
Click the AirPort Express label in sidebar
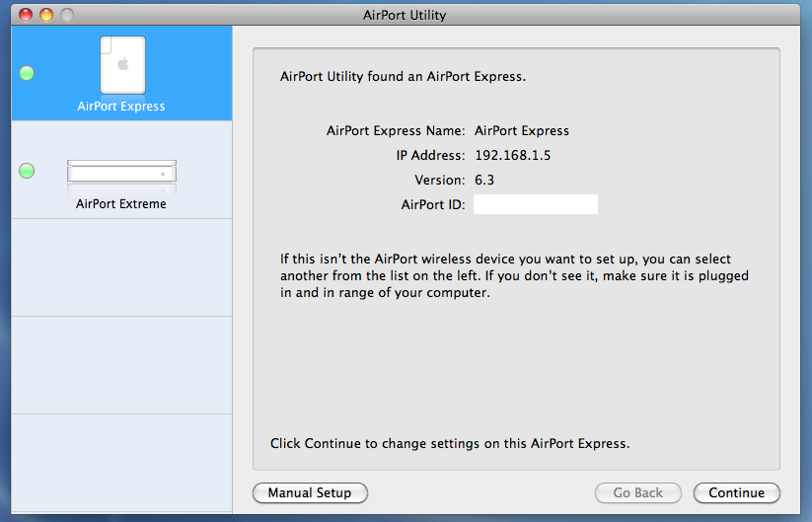pos(121,107)
